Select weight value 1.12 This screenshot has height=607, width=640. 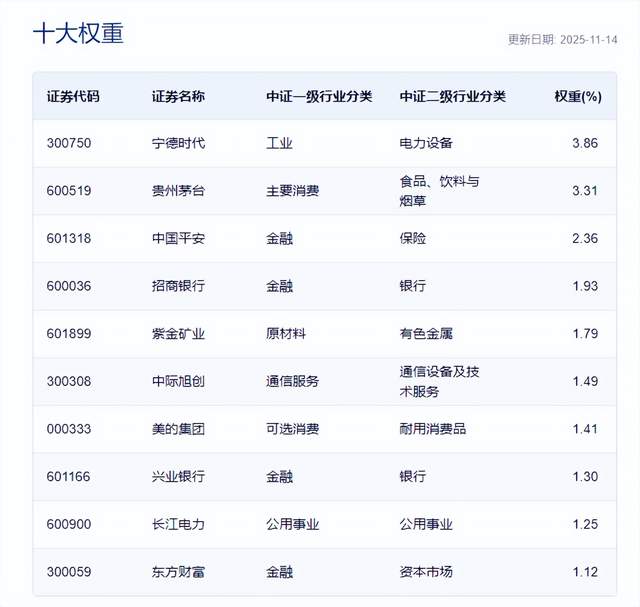pyautogui.click(x=585, y=572)
